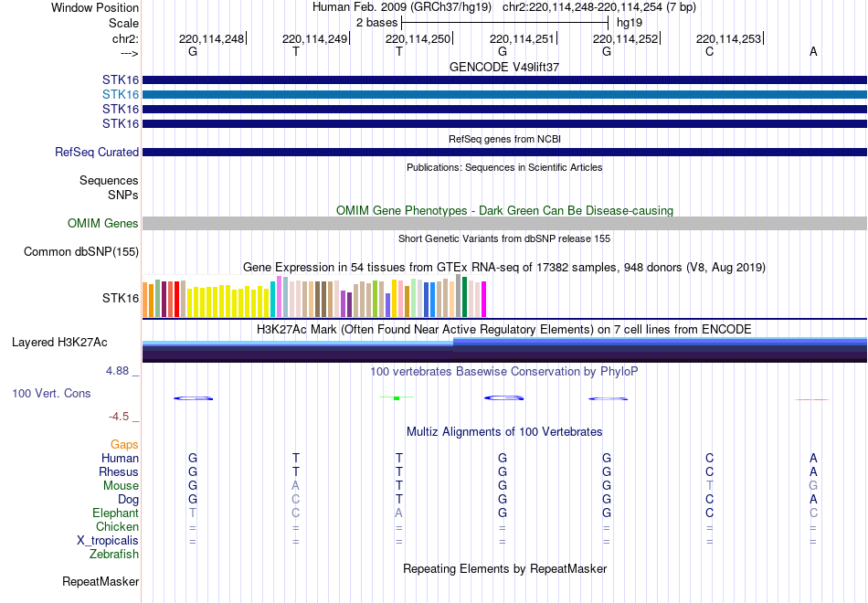Click the GTEx Gene Expression track title

pyautogui.click(x=504, y=268)
